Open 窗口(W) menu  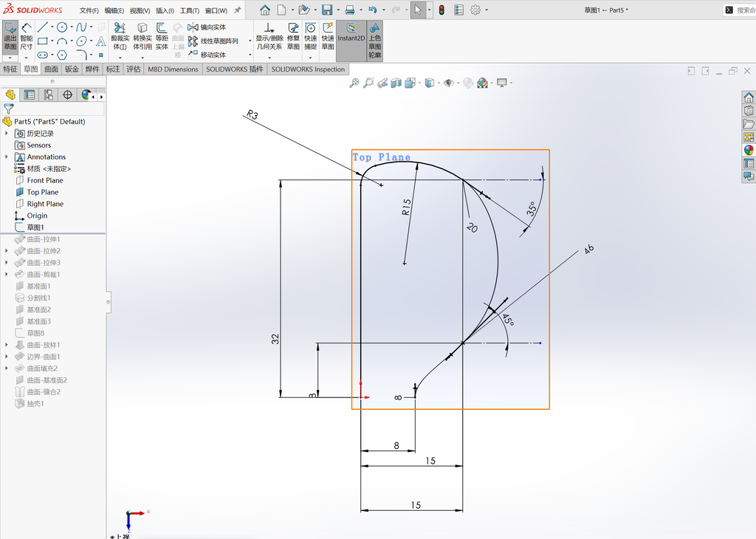[x=216, y=10]
